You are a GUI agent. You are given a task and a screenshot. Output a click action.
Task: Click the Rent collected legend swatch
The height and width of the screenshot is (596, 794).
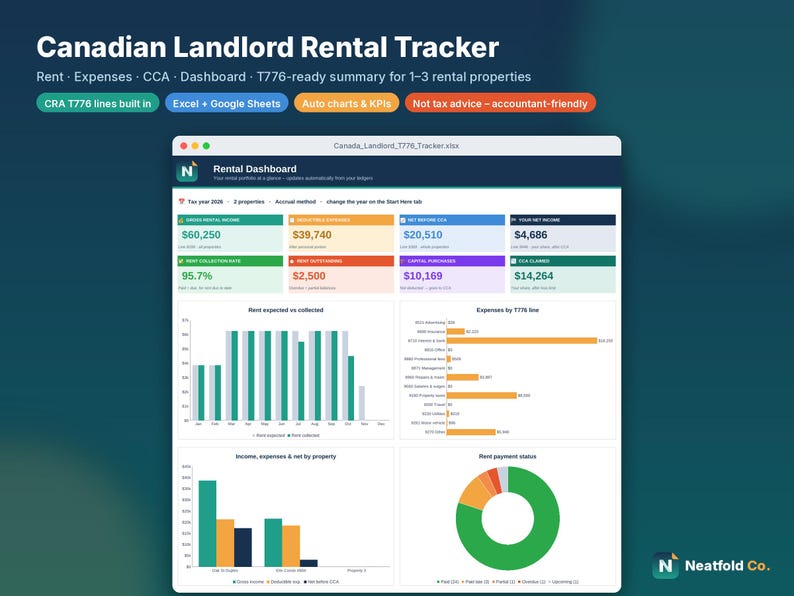pyautogui.click(x=289, y=435)
